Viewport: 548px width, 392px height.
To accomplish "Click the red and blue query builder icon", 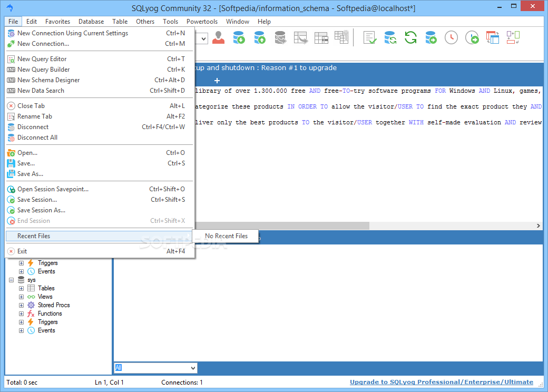I will tap(493, 37).
